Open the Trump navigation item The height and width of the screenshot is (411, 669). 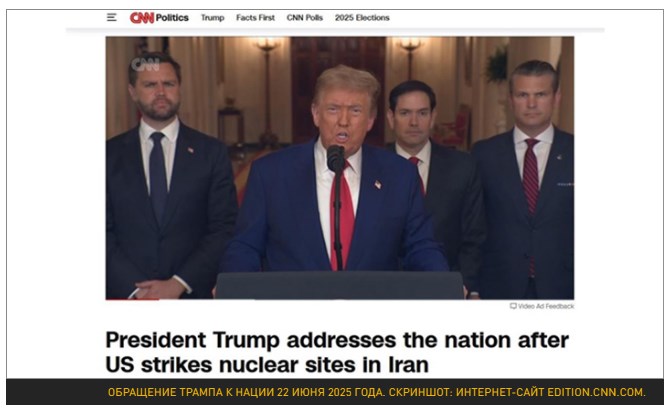pos(212,17)
